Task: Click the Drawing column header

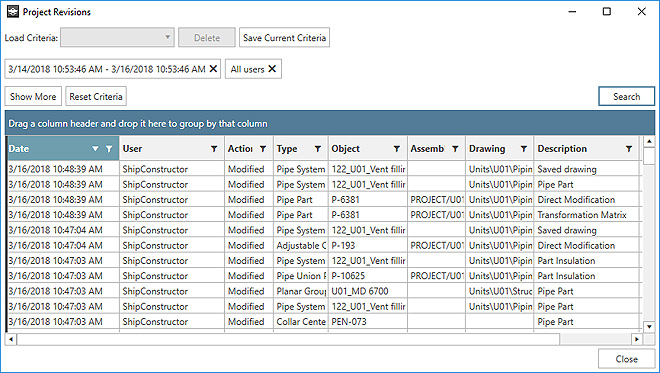Action: pos(500,149)
